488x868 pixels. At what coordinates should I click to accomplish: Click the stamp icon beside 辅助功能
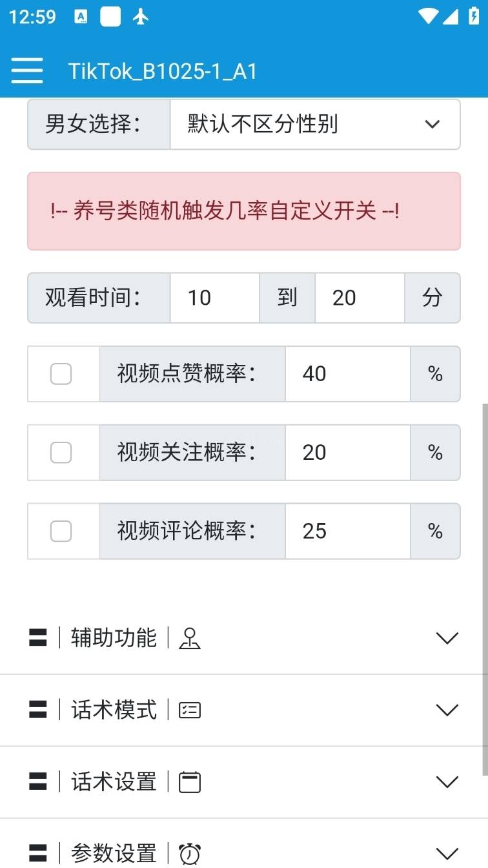point(190,638)
